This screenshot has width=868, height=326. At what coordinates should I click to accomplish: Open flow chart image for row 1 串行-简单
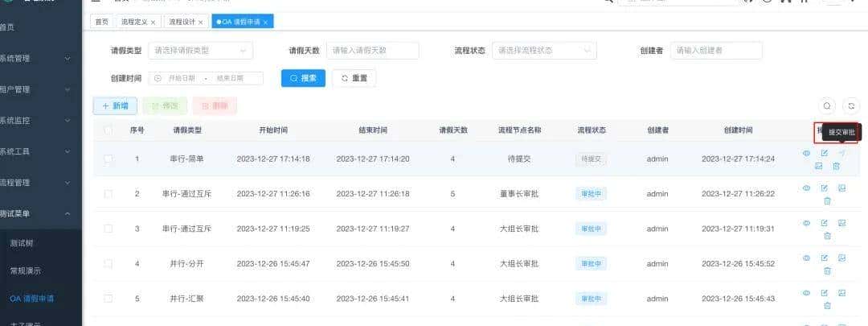tap(819, 166)
